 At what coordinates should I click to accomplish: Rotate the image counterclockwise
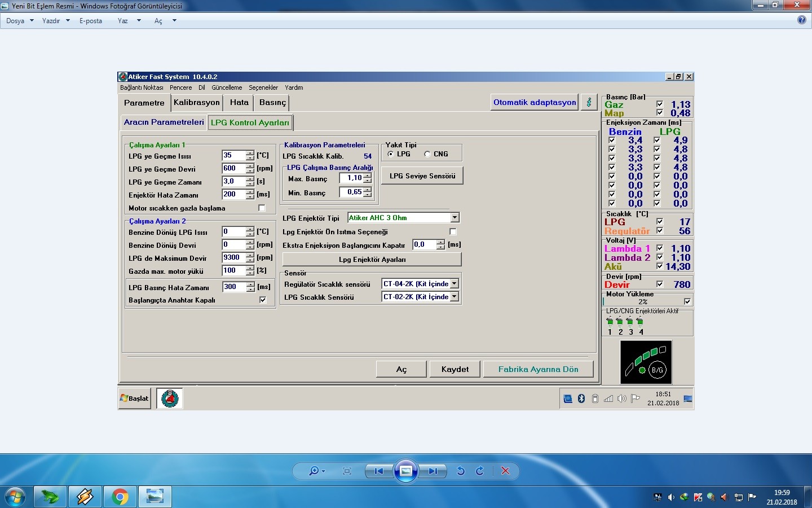tap(461, 471)
